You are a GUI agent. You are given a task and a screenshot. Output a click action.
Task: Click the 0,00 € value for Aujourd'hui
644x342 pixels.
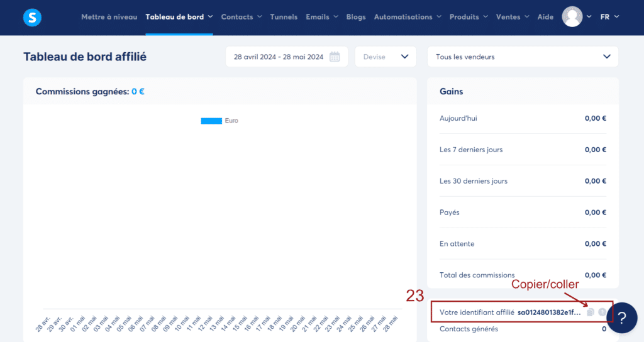click(596, 118)
